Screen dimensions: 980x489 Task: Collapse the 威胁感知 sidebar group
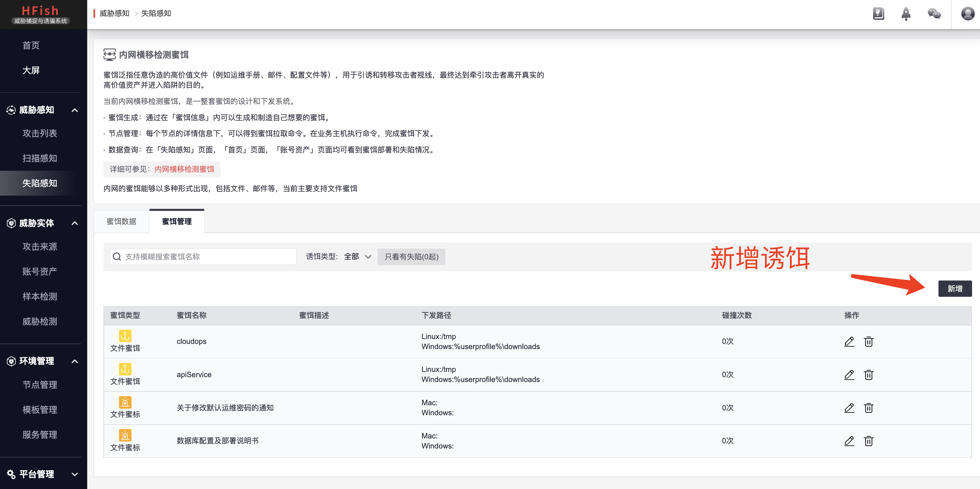pyautogui.click(x=74, y=110)
